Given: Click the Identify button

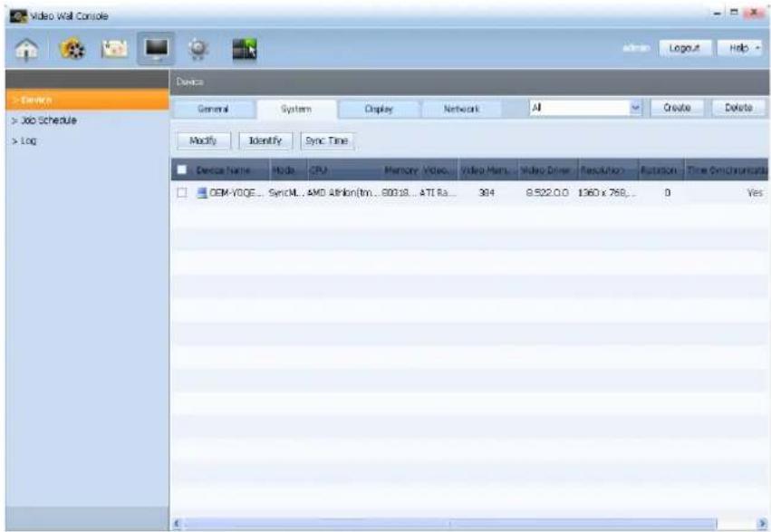Looking at the screenshot, I should [265, 140].
